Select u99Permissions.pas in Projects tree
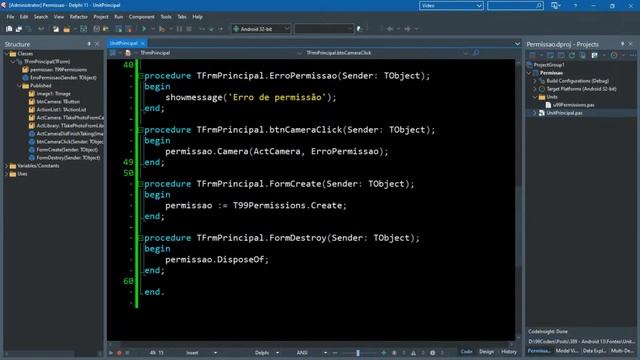The image size is (640, 360). tap(573, 105)
